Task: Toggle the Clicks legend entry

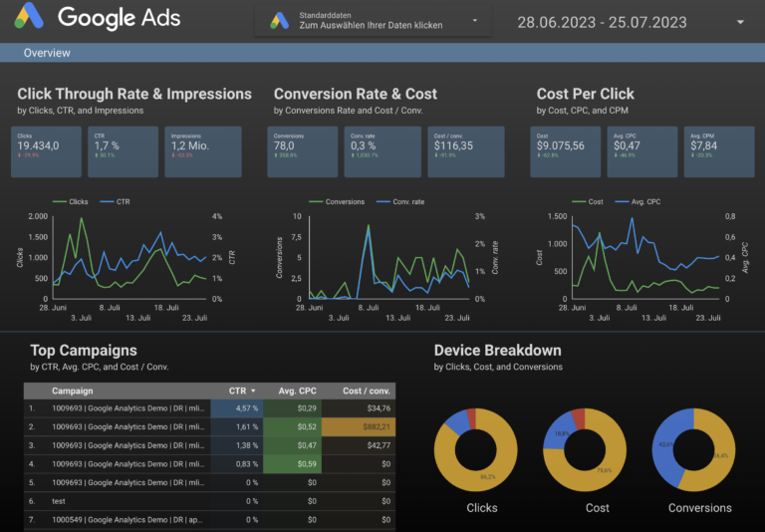Action: [71, 201]
